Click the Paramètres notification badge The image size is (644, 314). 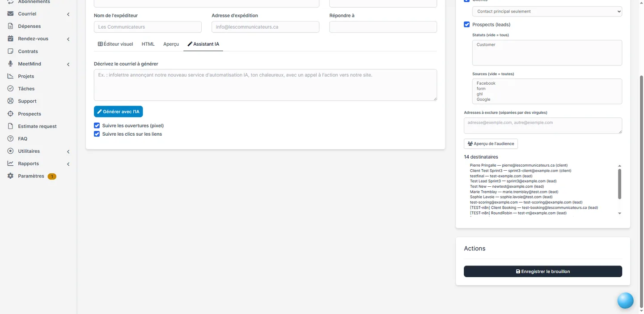(x=51, y=176)
